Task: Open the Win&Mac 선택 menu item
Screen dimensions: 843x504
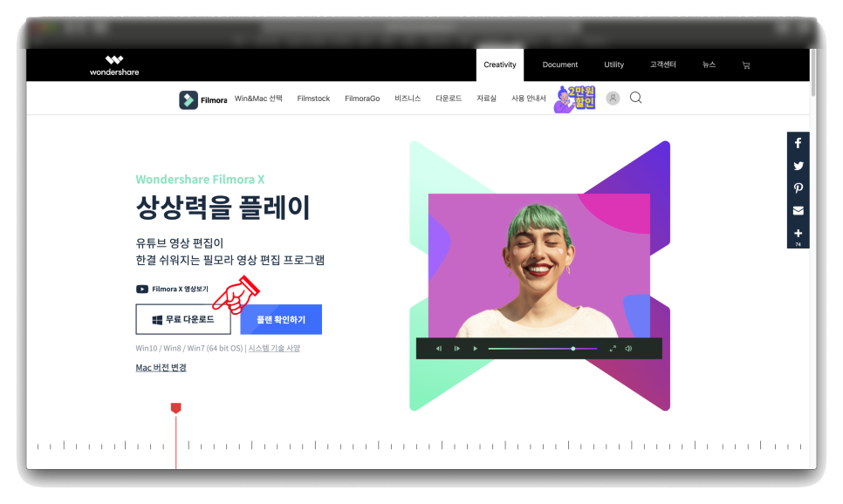Action: pos(258,99)
